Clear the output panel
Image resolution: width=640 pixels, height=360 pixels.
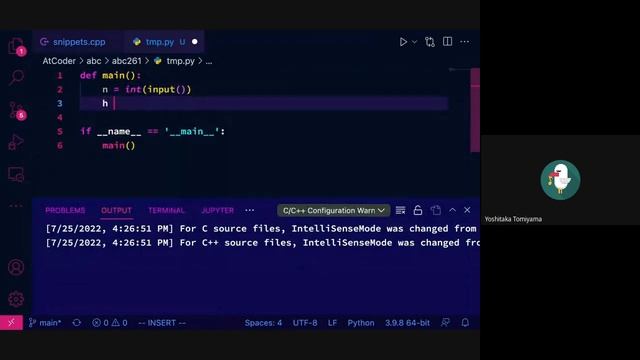pos(400,210)
